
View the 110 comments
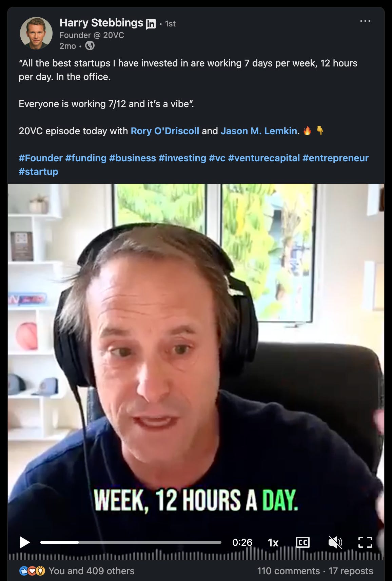[x=289, y=571]
